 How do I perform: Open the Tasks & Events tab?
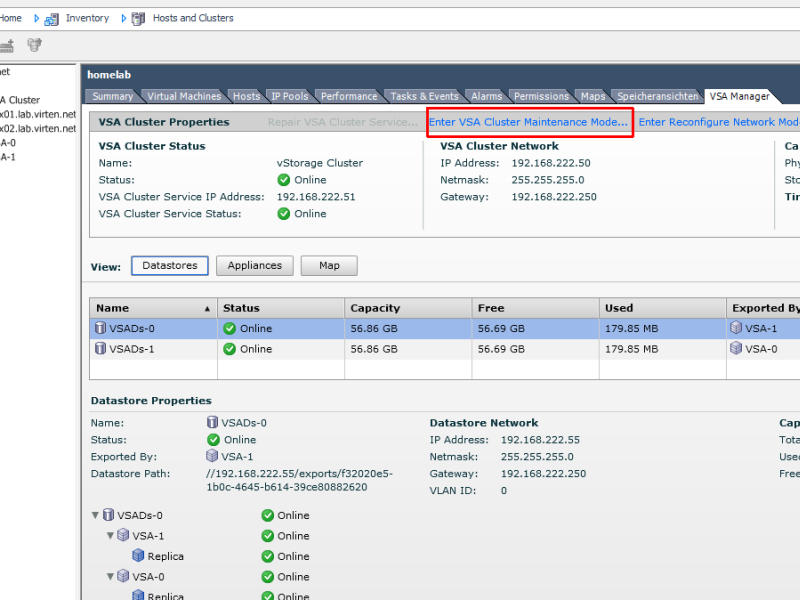[x=424, y=96]
